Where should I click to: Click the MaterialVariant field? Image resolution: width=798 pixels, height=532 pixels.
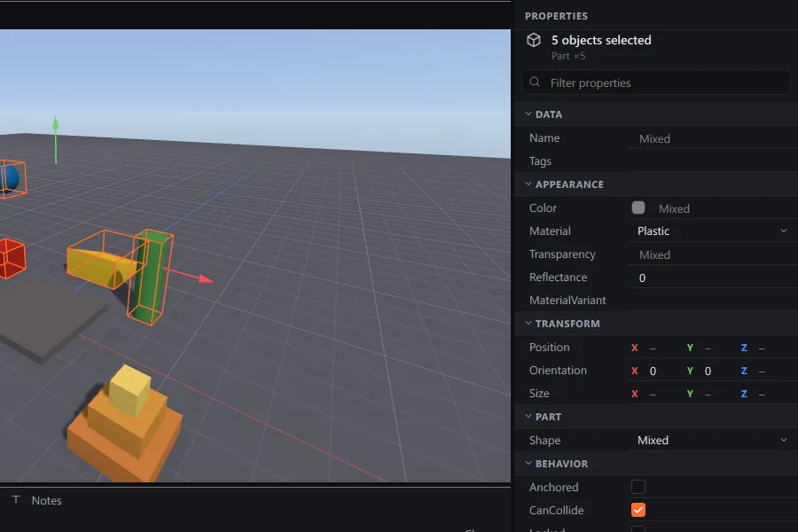[x=713, y=301]
